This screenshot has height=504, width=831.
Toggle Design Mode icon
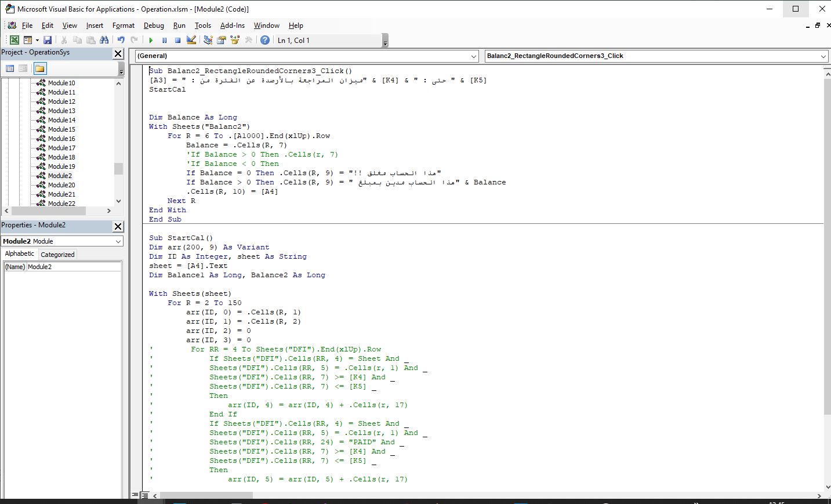coord(191,40)
